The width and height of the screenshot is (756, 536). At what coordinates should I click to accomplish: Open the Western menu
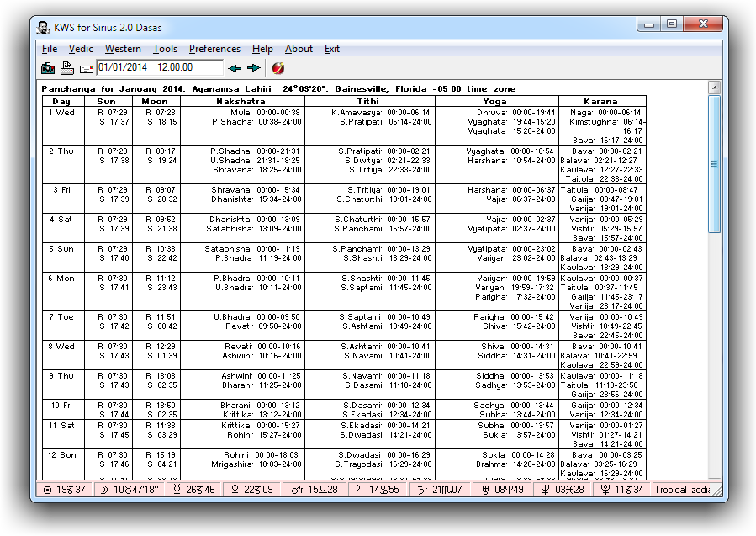[123, 49]
